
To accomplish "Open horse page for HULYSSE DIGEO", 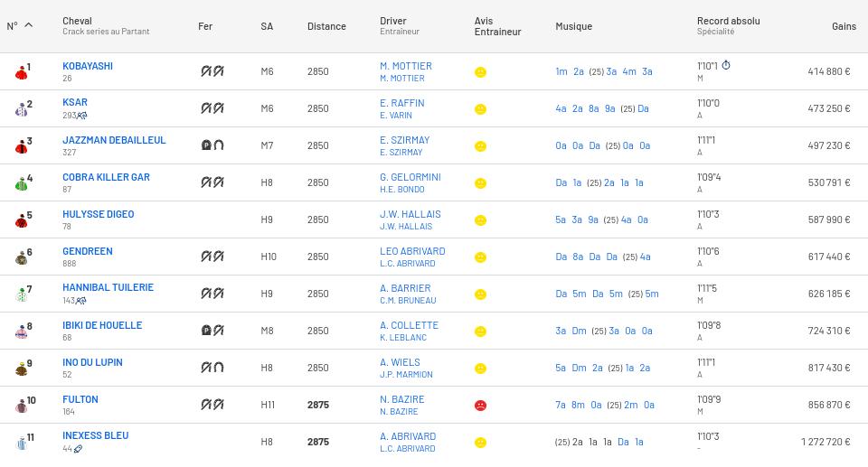I will pos(98,214).
